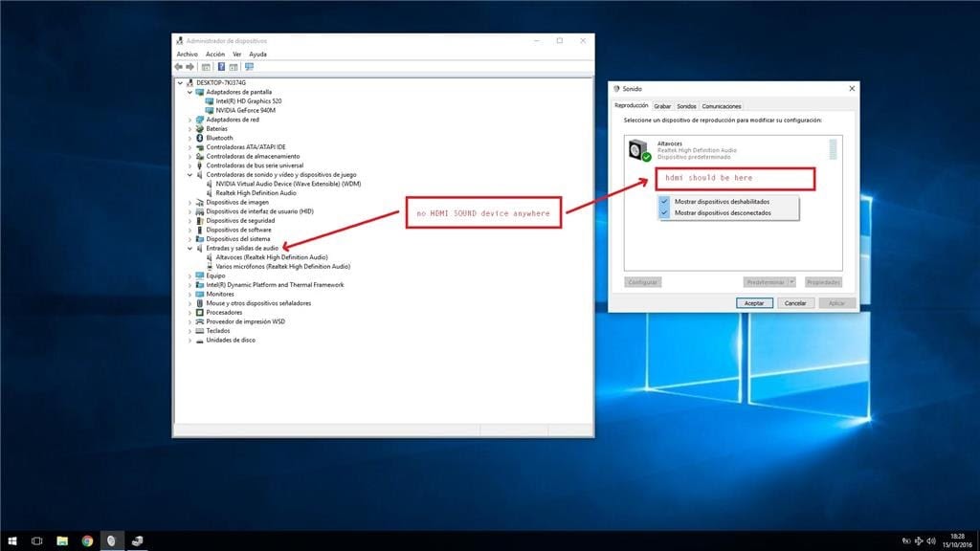Click the Windows Start button
The height and width of the screenshot is (551, 980).
(11, 541)
